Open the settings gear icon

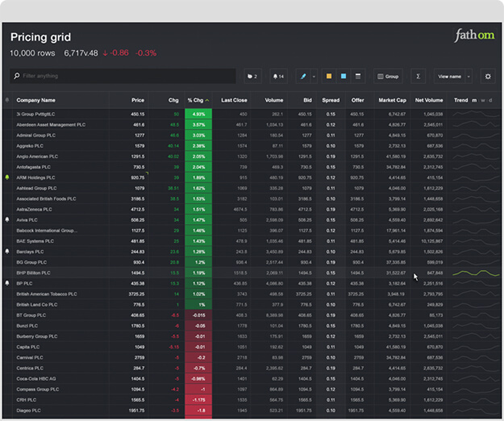pos(487,77)
